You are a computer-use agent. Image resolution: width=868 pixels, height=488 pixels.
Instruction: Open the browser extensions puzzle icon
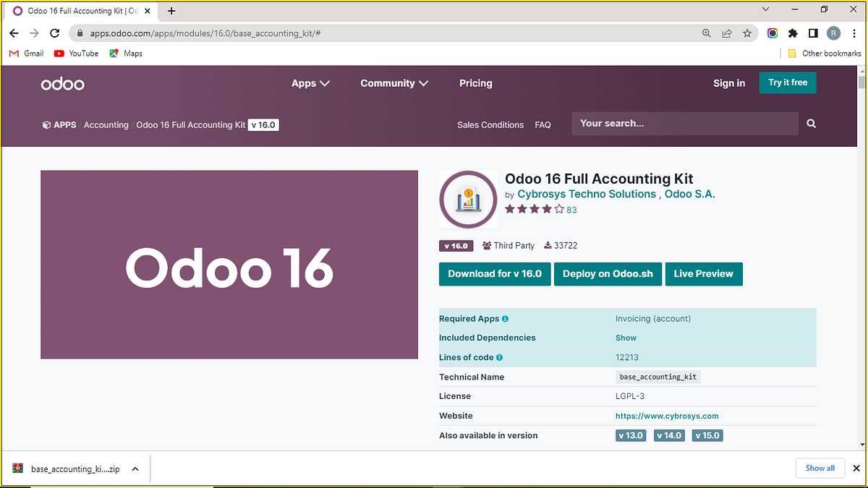pyautogui.click(x=793, y=33)
